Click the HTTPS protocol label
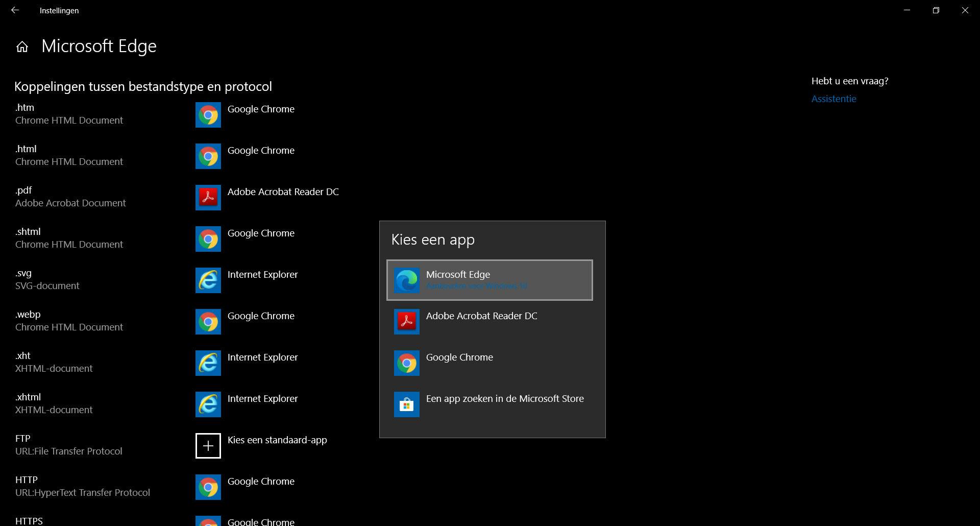This screenshot has width=980, height=526. pyautogui.click(x=29, y=521)
